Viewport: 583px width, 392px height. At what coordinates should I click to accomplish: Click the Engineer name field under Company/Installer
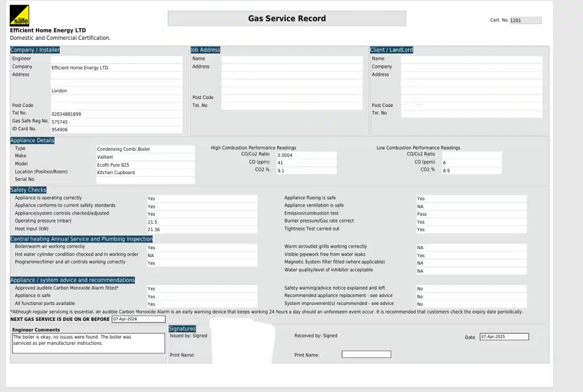tap(117, 59)
